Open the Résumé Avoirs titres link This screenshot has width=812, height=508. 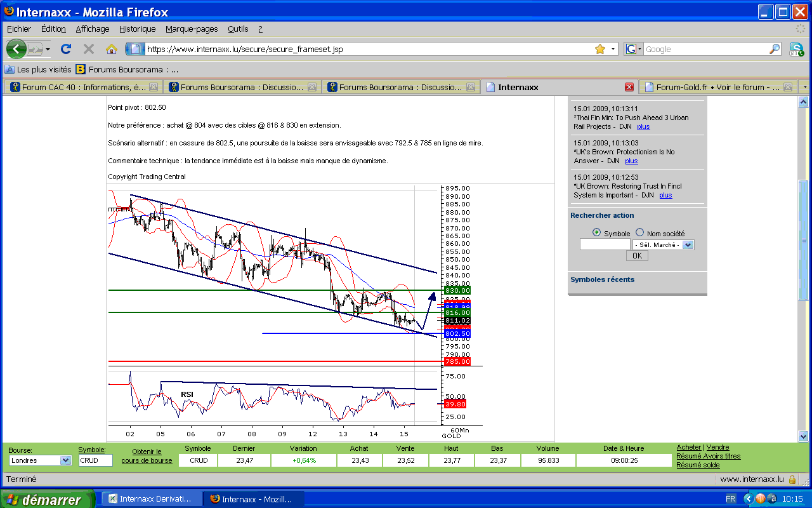[708, 456]
